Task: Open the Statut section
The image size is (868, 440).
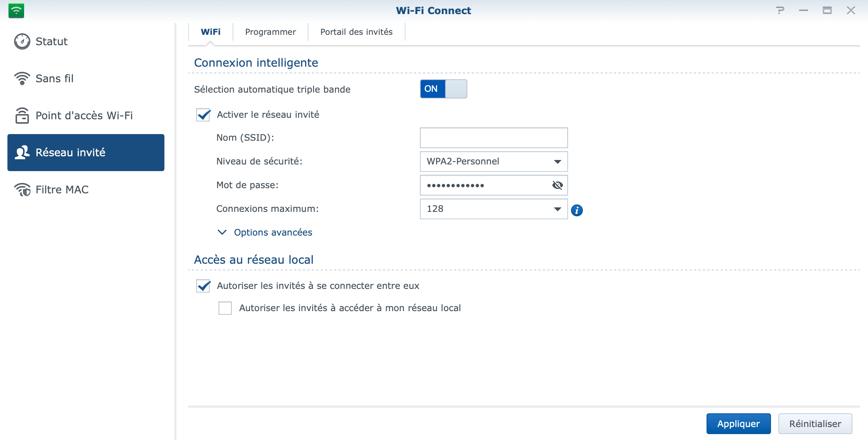Action: pyautogui.click(x=86, y=41)
